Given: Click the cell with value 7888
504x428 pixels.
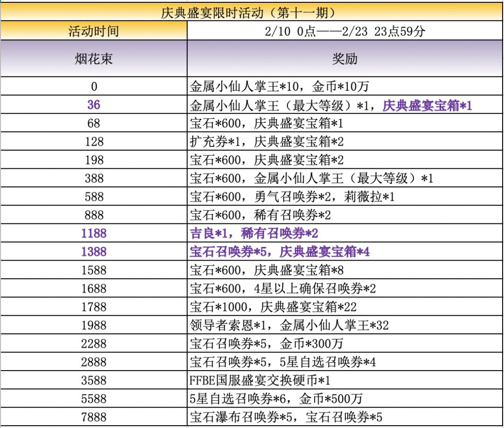Looking at the screenshot, I should click(x=93, y=417).
